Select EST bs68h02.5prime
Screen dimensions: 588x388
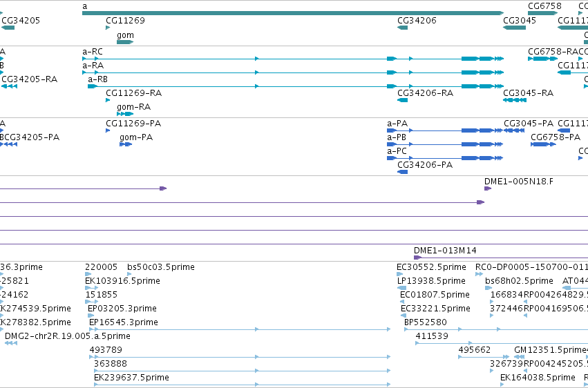489,288
